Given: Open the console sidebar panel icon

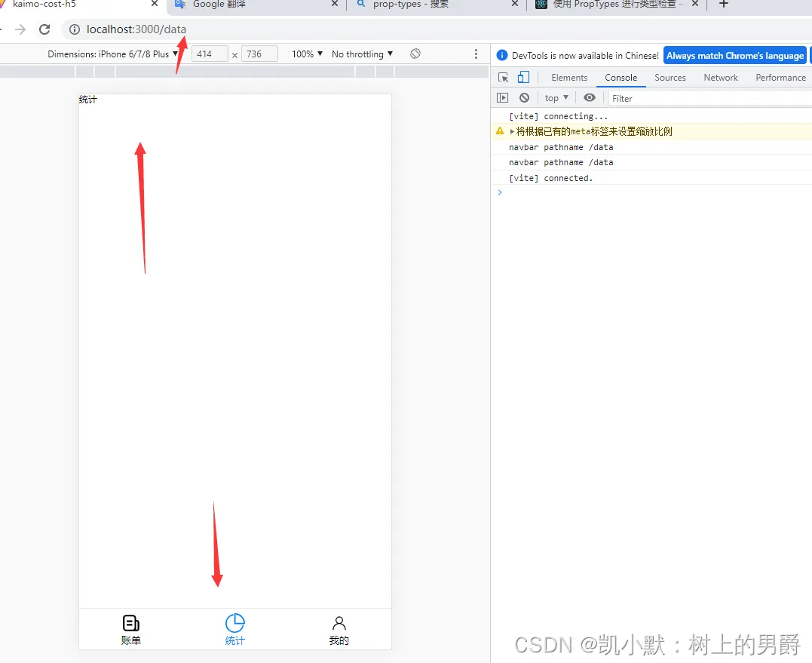Looking at the screenshot, I should [x=502, y=97].
